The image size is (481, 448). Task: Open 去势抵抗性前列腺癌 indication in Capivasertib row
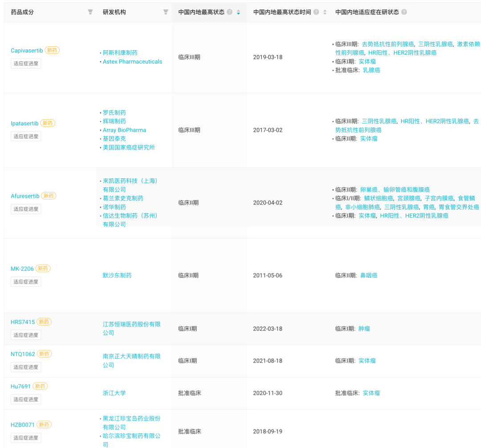click(388, 44)
